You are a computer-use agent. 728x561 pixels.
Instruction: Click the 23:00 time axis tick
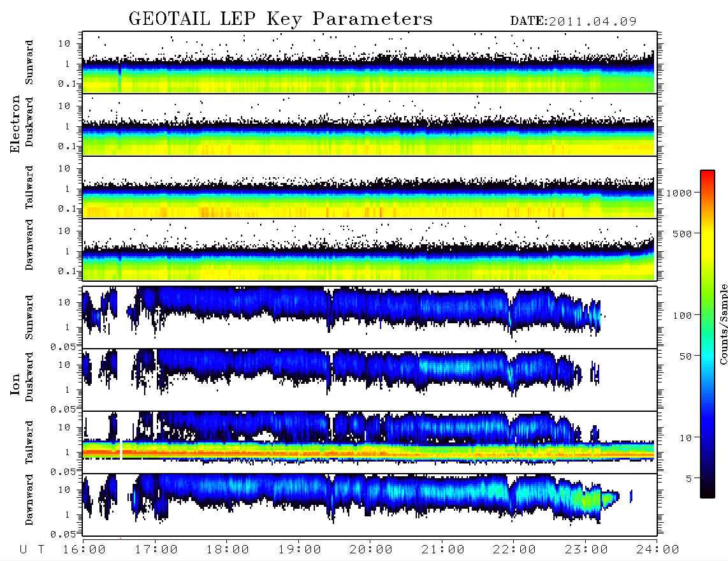[x=586, y=550]
